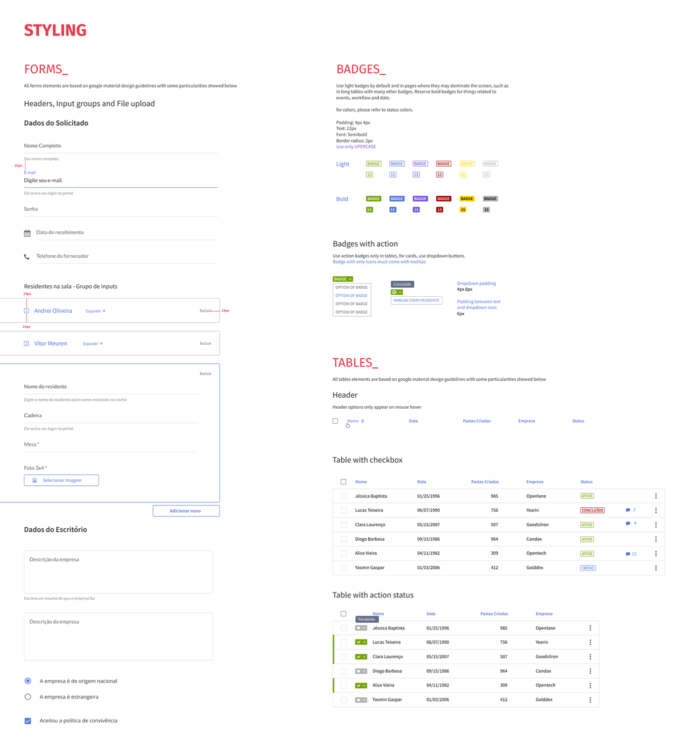Click the calendar icon beside Data do recebimento
This screenshot has width=700, height=743.
[27, 233]
